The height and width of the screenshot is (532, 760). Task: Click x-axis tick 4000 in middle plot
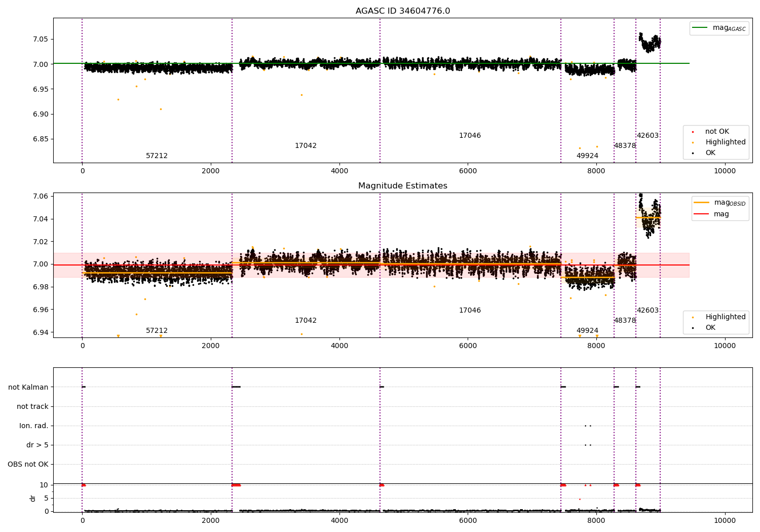pos(339,346)
